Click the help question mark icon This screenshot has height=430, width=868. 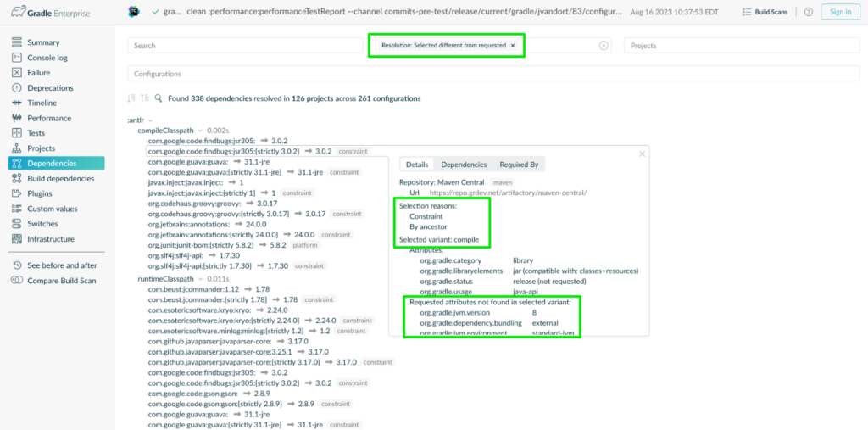pyautogui.click(x=808, y=12)
